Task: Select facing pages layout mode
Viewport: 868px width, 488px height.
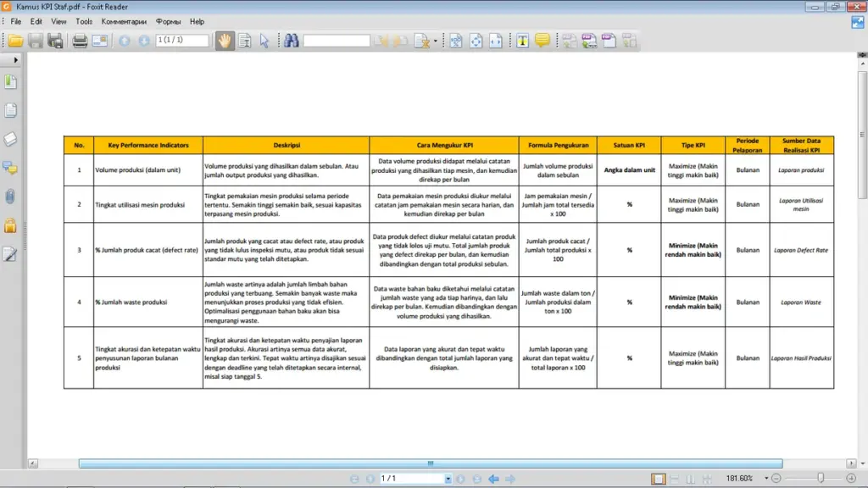Action: (690, 479)
